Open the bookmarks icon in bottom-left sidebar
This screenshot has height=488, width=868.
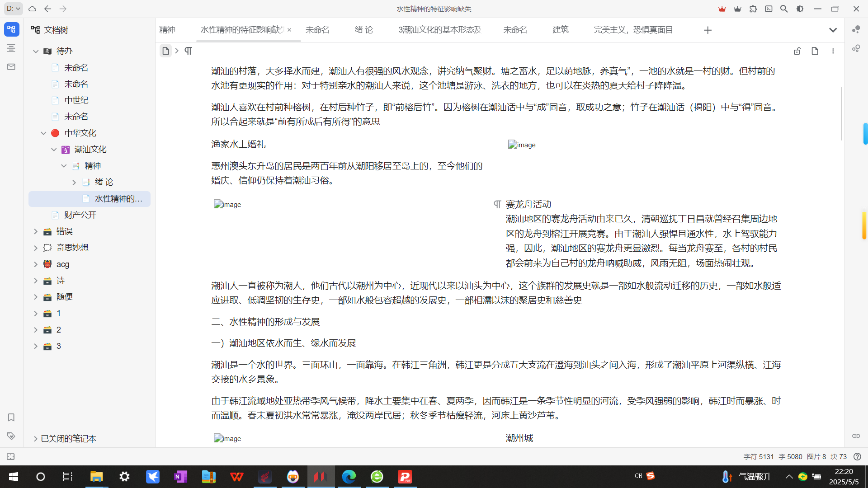click(x=11, y=418)
